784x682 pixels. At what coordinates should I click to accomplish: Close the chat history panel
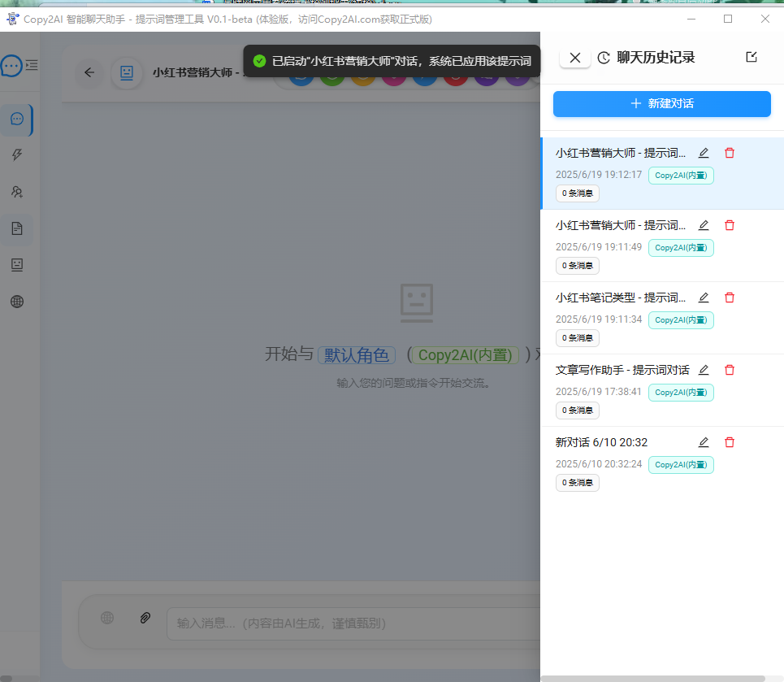pos(575,58)
